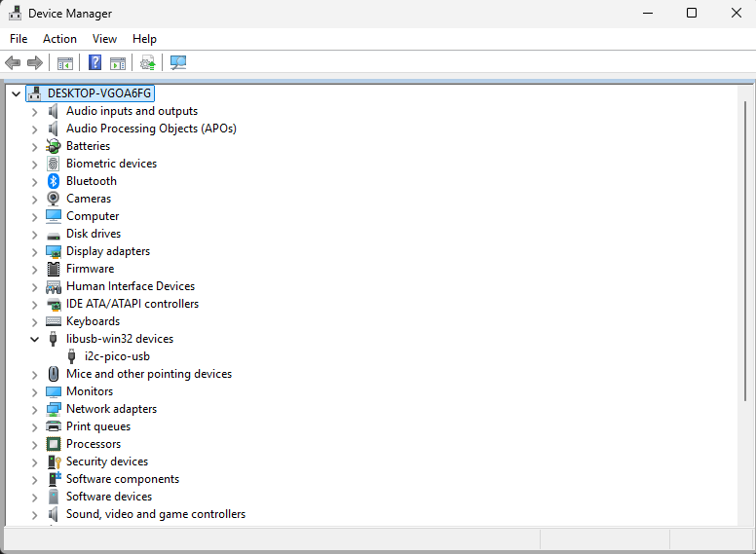
Task: Expand the Security devices chevron
Action: 34,462
